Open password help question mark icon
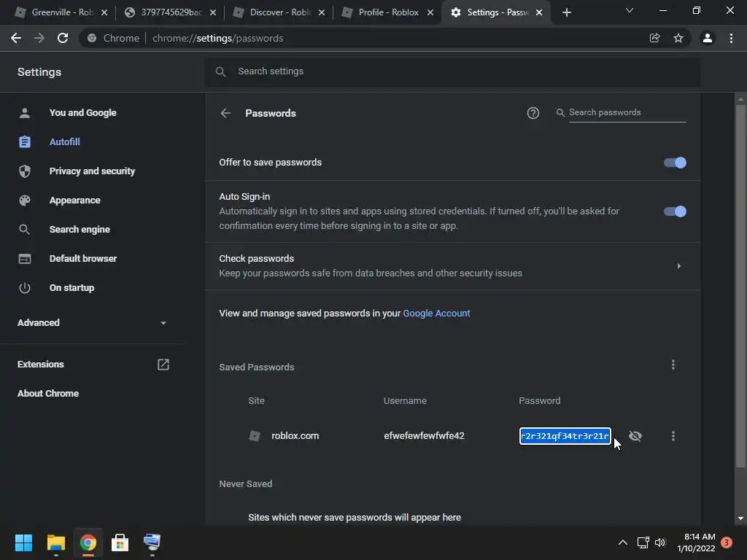 (533, 113)
